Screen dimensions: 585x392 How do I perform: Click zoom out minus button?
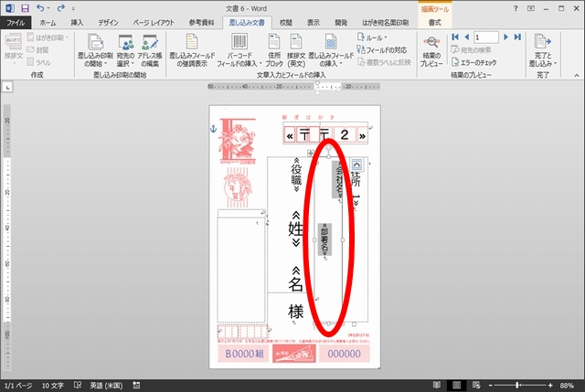(x=491, y=386)
